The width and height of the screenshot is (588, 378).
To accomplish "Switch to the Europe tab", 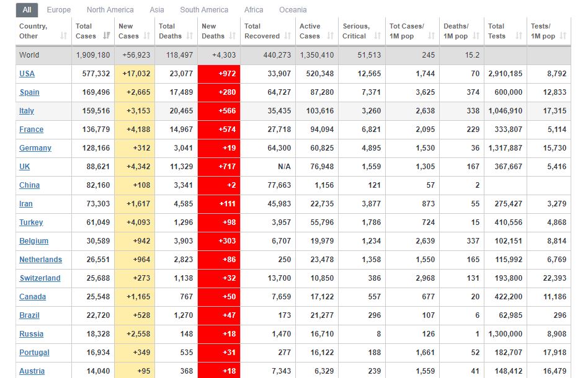I will point(59,10).
